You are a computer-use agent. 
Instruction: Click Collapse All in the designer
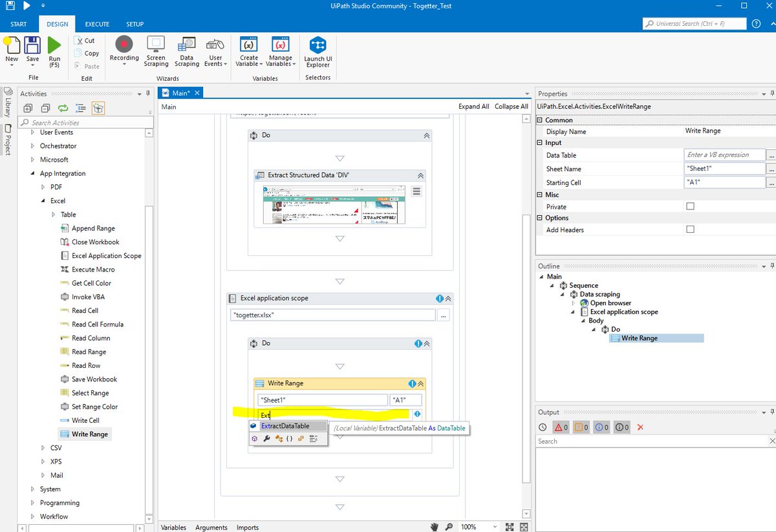(x=512, y=107)
